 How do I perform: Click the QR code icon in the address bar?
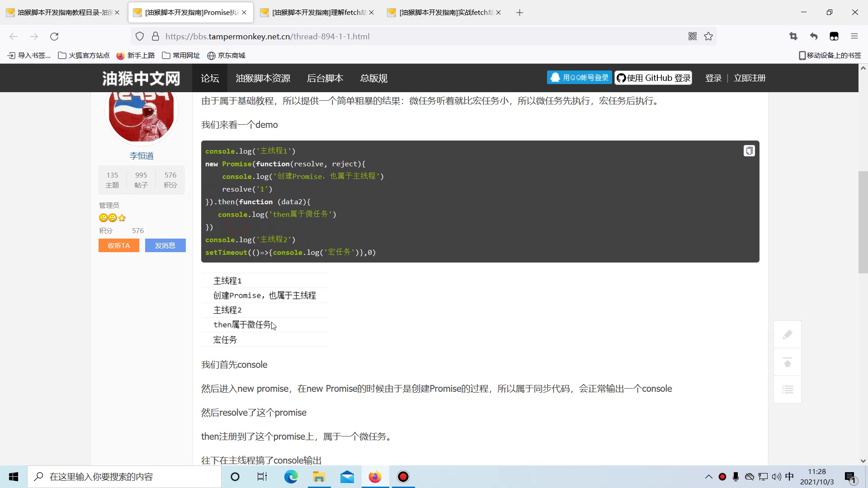click(692, 37)
